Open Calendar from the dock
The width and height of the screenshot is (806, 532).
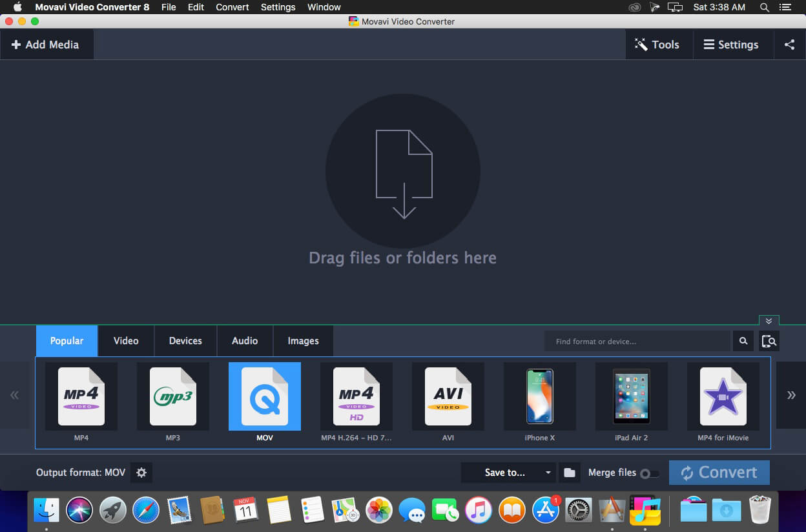(x=246, y=510)
